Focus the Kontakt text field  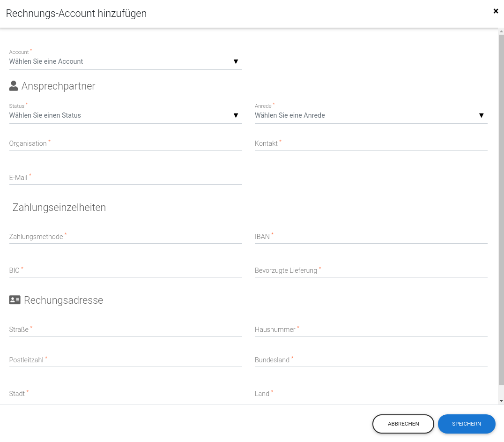click(371, 144)
